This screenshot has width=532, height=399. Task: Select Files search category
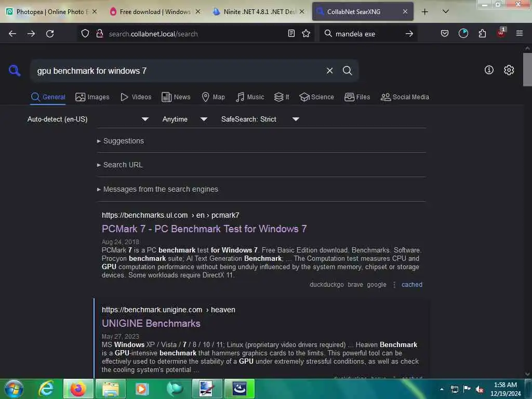click(357, 97)
